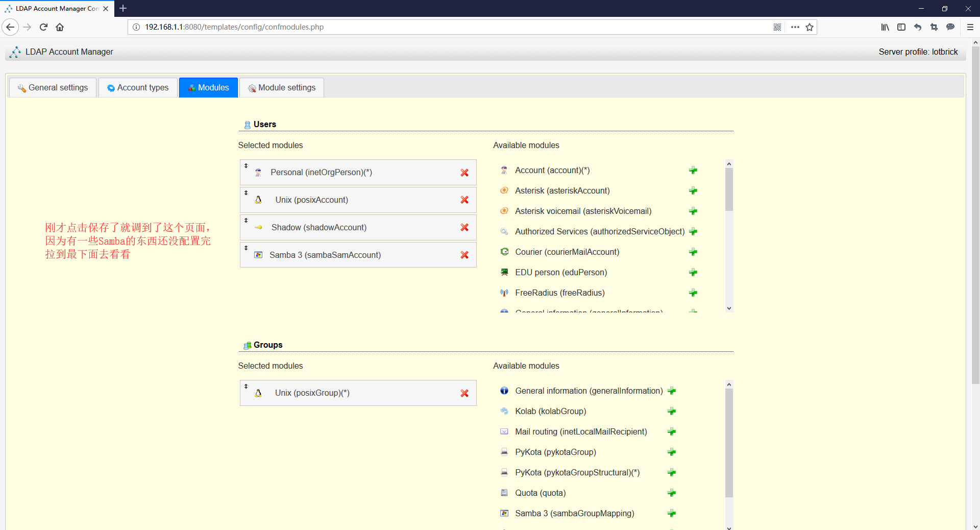Image resolution: width=980 pixels, height=530 pixels.
Task: Open the Module settings tab
Action: pos(282,87)
